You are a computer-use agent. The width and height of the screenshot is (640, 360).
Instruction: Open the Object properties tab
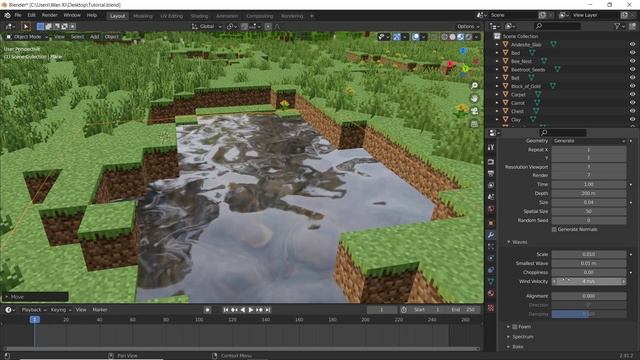(x=491, y=223)
